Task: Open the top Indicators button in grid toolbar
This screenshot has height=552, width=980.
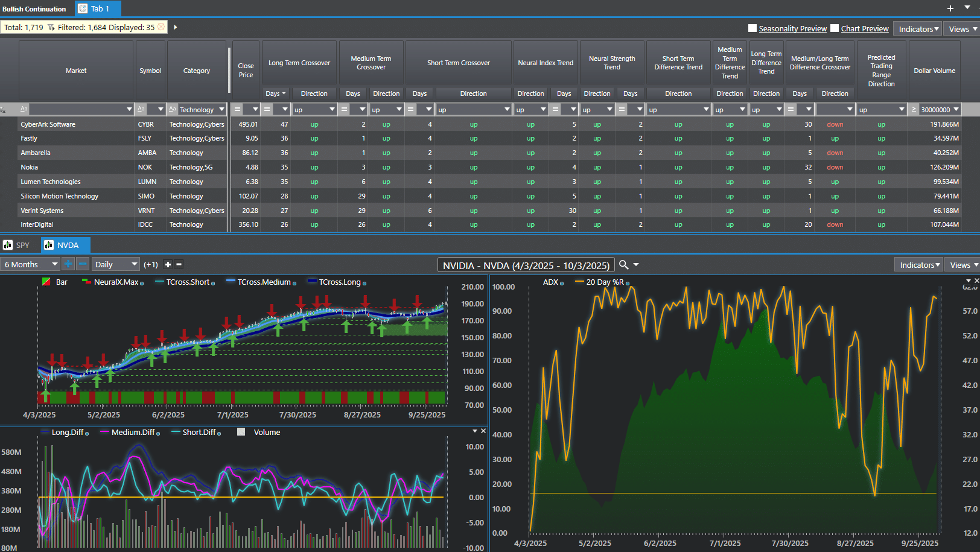Action: 918,29
